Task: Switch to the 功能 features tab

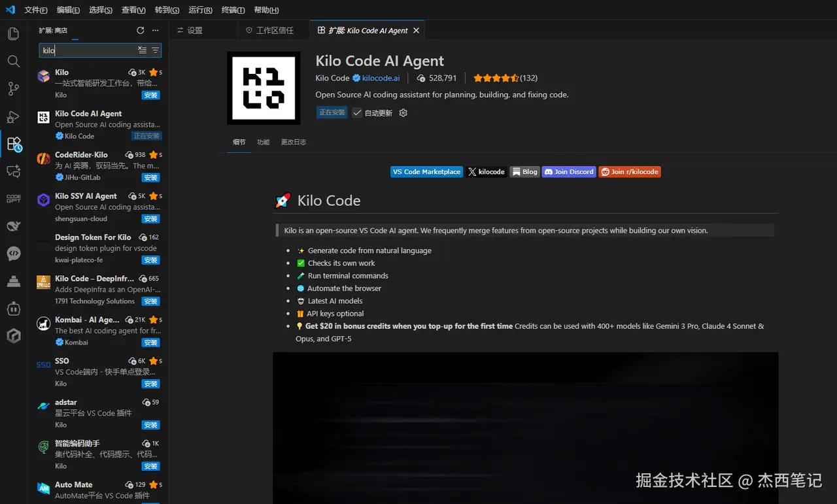Action: point(263,142)
